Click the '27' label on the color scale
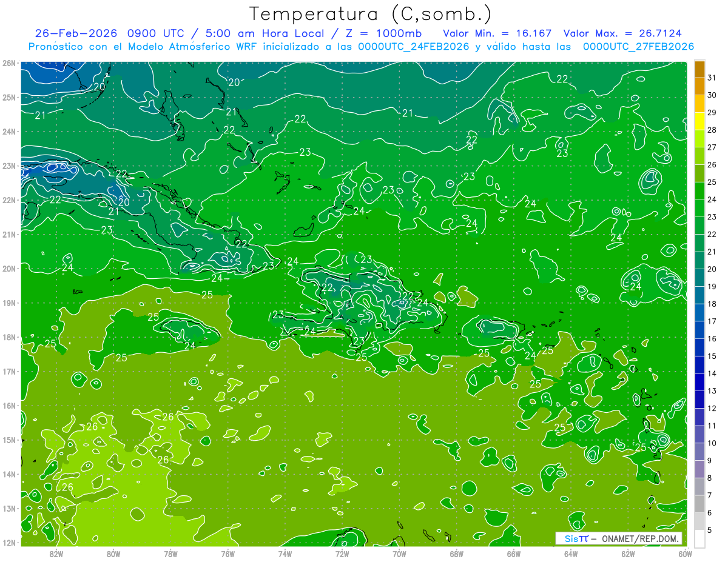 coord(712,147)
